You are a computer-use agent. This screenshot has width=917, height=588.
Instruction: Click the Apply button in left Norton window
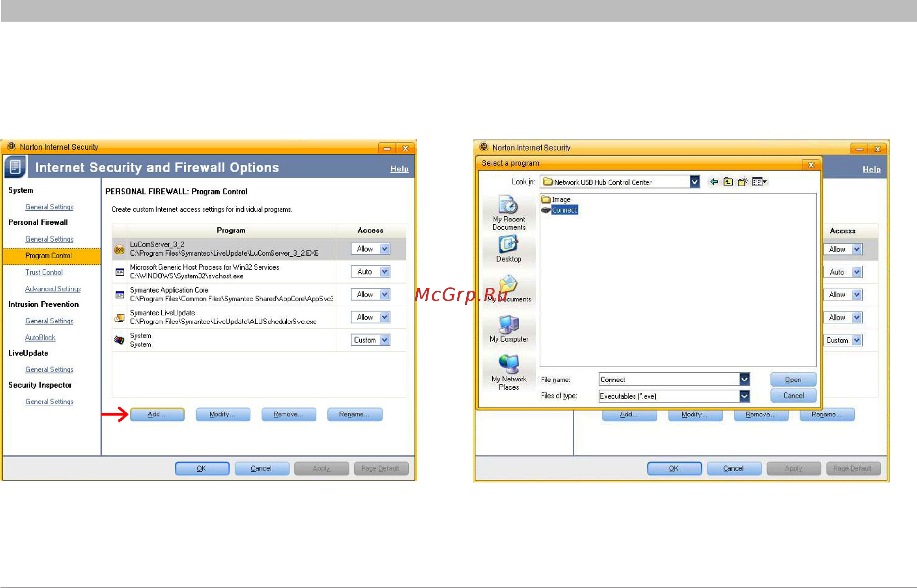322,468
